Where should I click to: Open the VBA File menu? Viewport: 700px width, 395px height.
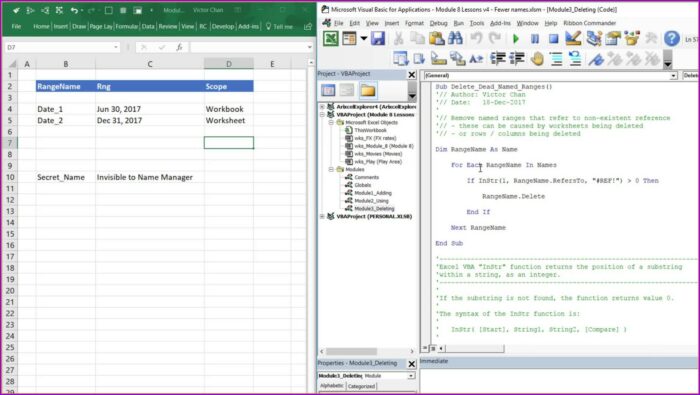click(338, 23)
